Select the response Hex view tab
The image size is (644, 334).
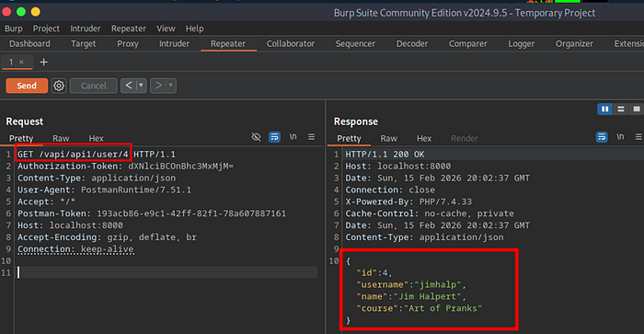[424, 138]
